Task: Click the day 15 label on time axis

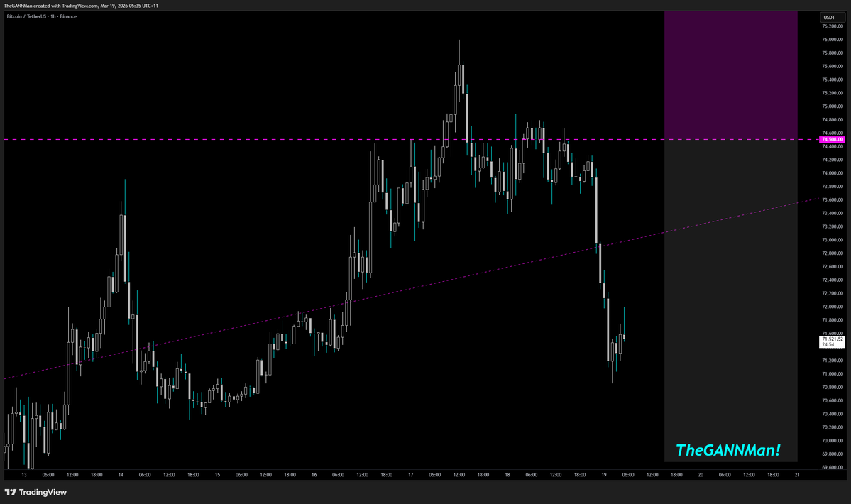Action: [217, 475]
